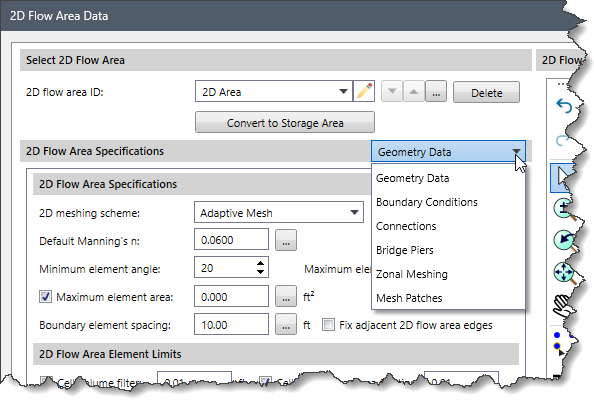The image size is (594, 400).
Task: Move 2D flow area up with arrow button
Action: click(x=414, y=91)
